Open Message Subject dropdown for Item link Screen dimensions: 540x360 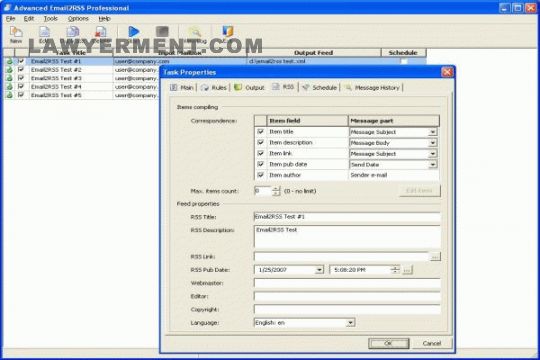tap(433, 154)
